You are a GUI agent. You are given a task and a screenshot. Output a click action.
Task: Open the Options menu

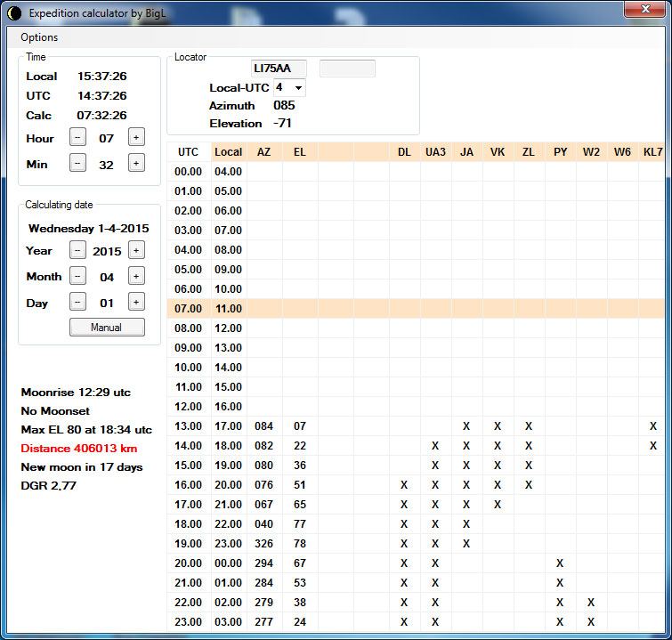39,37
